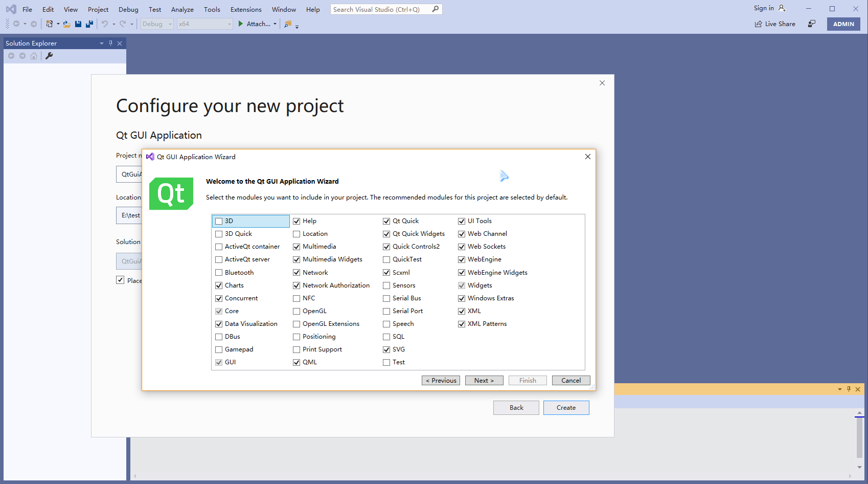Screen dimensions: 868x484
Task: Click the ADMIN badge button
Action: [843, 24]
